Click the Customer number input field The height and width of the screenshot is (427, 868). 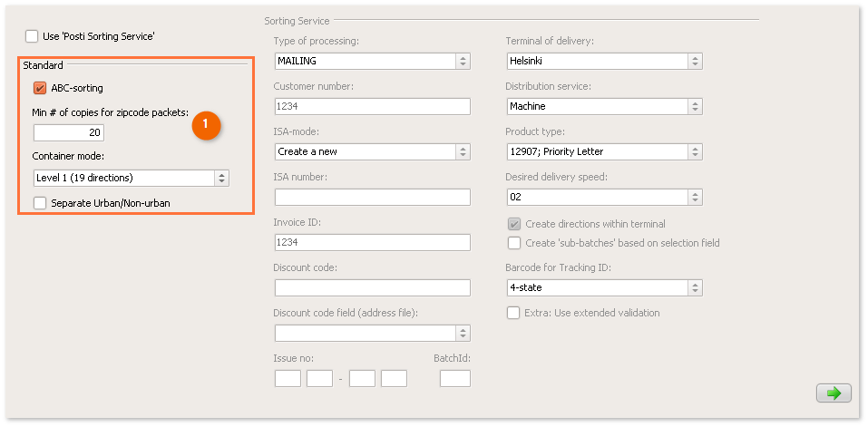tap(372, 106)
